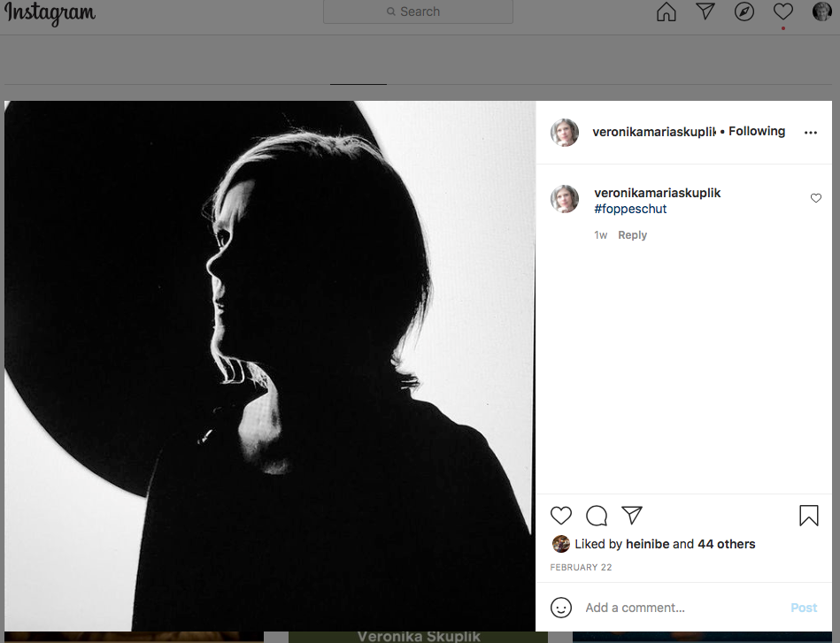Click the Post comment button
This screenshot has height=643, width=840.
(x=804, y=608)
